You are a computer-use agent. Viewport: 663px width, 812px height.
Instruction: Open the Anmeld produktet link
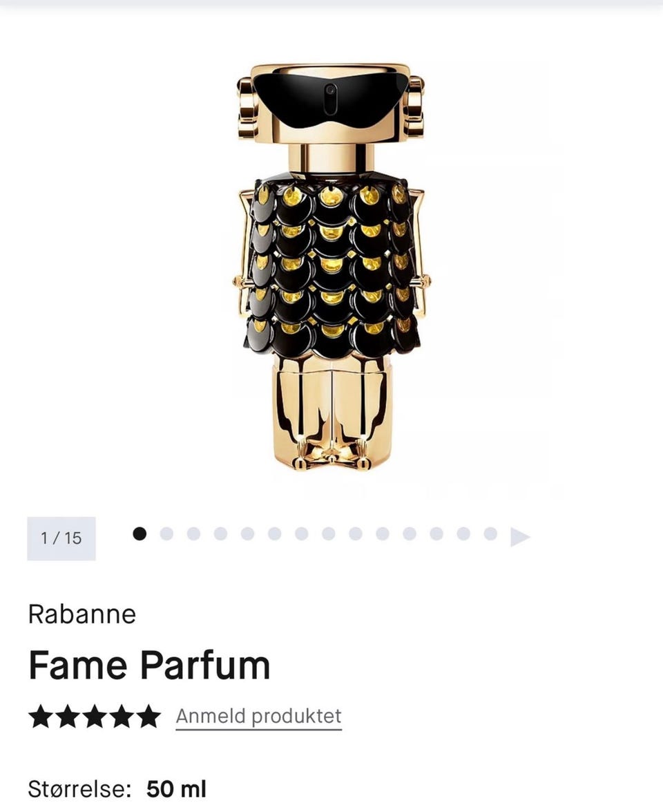click(259, 717)
